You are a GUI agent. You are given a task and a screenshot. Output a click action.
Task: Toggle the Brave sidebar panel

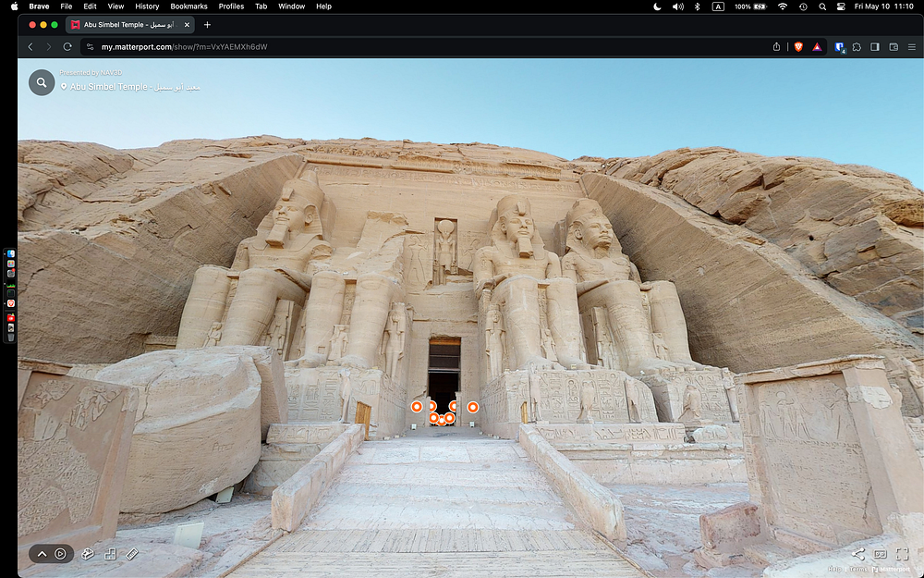pyautogui.click(x=875, y=46)
